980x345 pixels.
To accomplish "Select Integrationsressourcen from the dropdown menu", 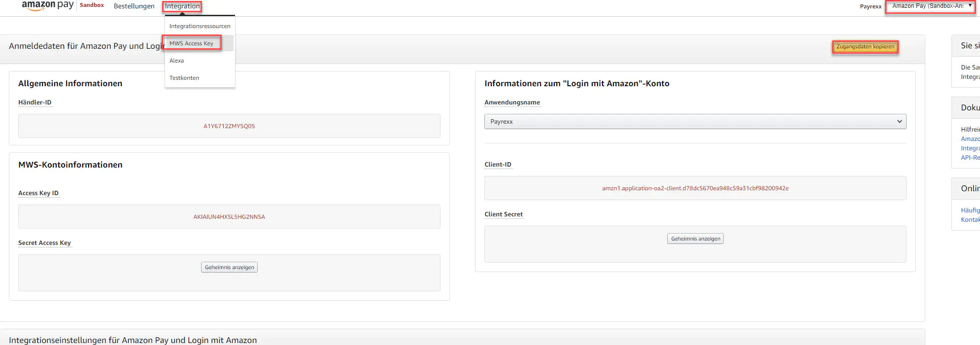I will [x=200, y=26].
